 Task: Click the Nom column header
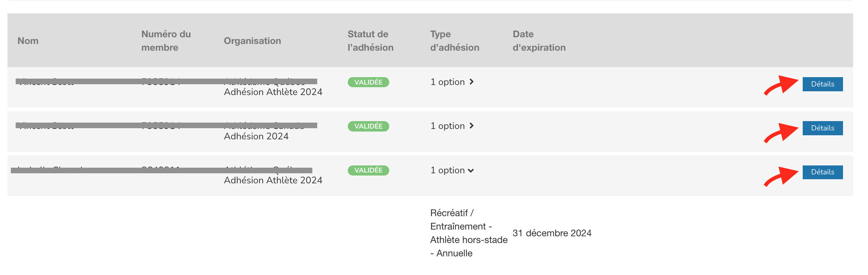tap(28, 41)
